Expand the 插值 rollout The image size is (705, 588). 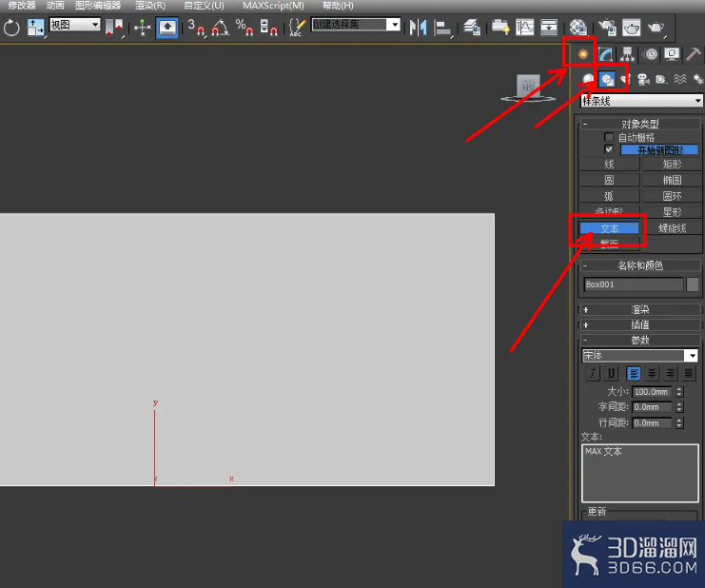640,324
